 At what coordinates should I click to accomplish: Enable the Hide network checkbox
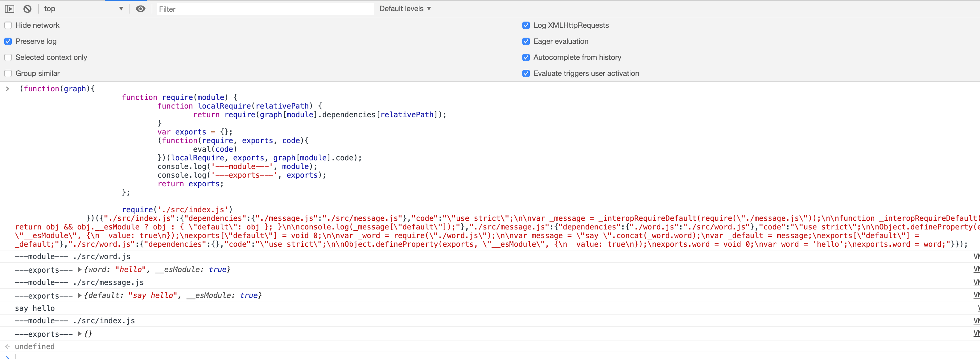point(8,26)
